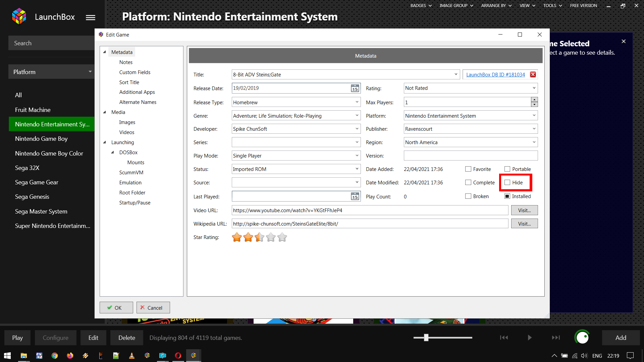Open the volume control in tray

(x=584, y=356)
